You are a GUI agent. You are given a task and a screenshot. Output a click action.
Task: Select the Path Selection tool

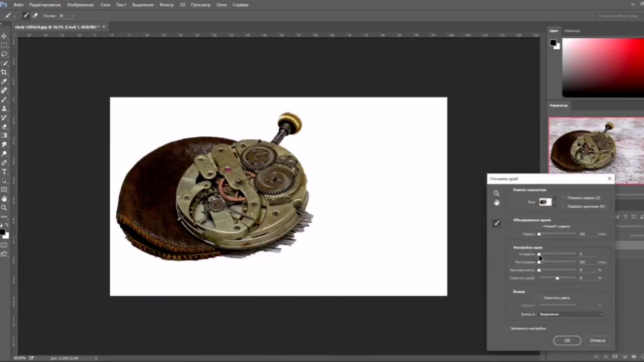click(x=4, y=181)
